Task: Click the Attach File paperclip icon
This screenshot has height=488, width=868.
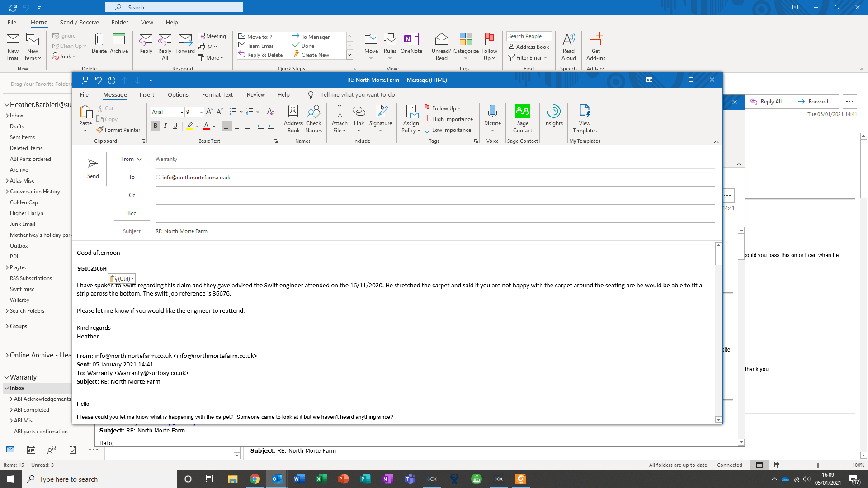Action: pos(340,112)
